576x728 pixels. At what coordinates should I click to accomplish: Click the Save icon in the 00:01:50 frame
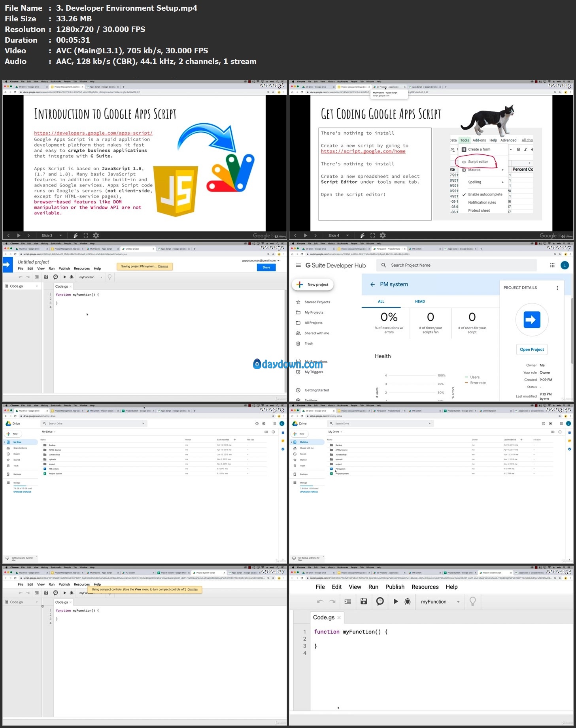(46, 277)
